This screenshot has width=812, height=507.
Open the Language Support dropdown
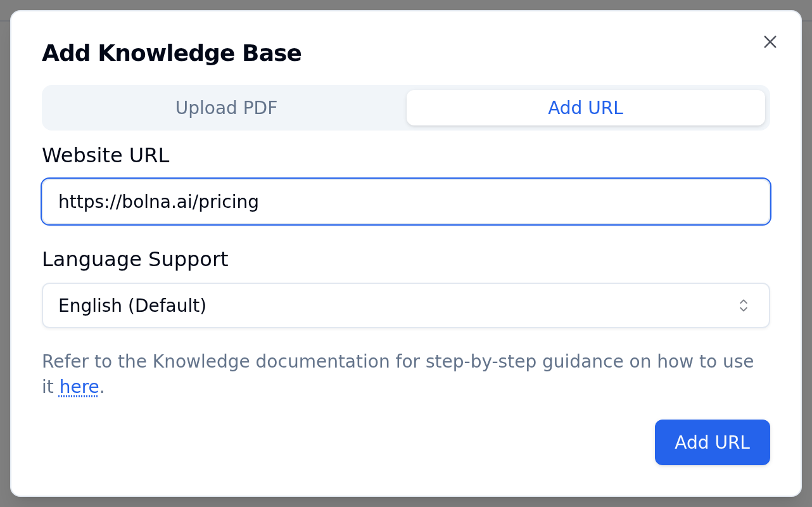(406, 305)
